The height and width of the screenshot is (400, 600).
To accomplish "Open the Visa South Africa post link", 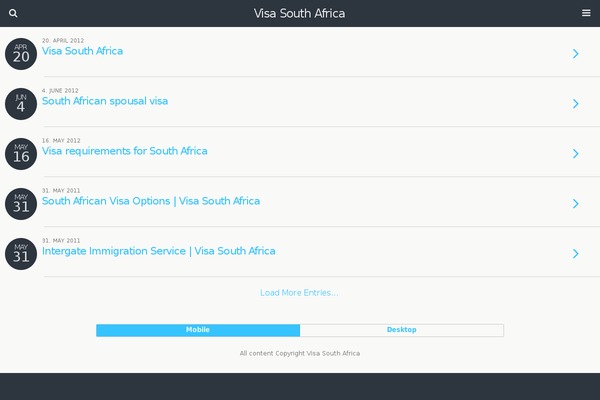I will click(x=83, y=51).
